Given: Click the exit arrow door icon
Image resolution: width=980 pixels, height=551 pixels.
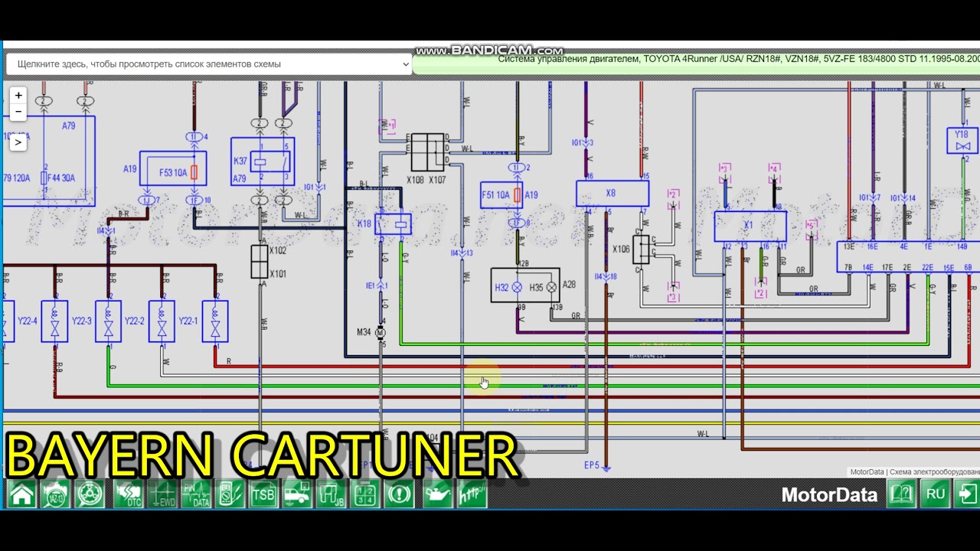Looking at the screenshot, I should click(x=966, y=494).
